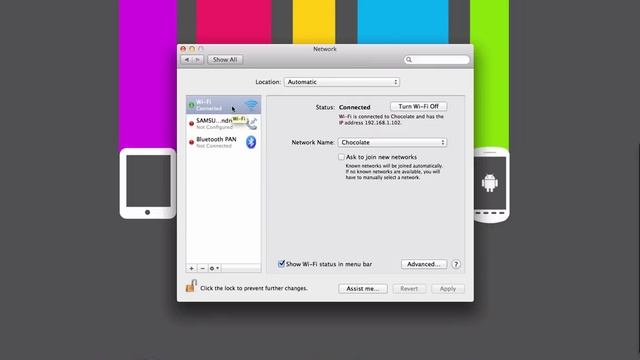Go back with the left arrow button
The image size is (640, 360).
[187, 60]
